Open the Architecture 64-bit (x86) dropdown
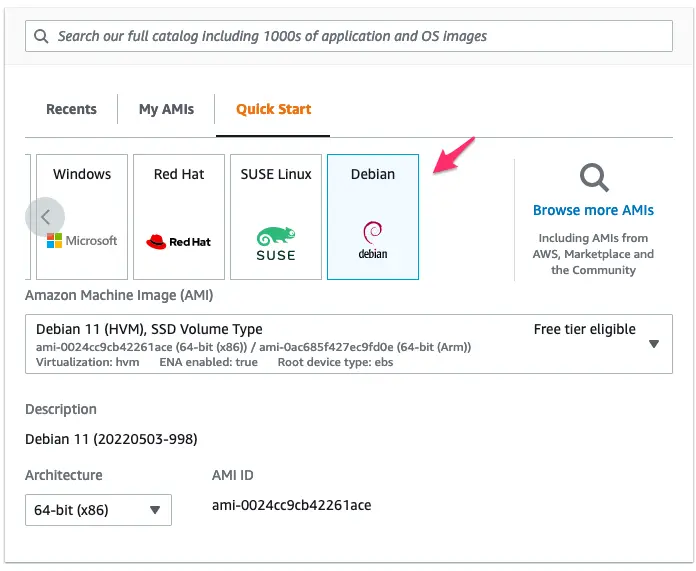 (98, 510)
